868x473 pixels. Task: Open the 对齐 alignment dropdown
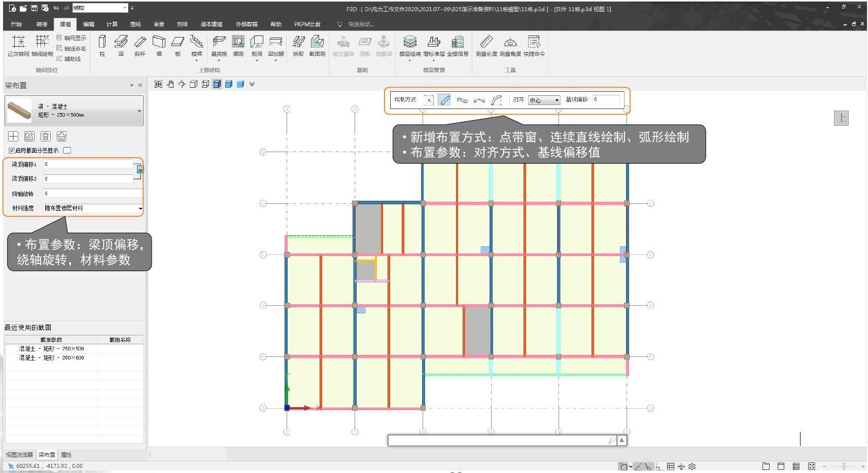tap(544, 100)
